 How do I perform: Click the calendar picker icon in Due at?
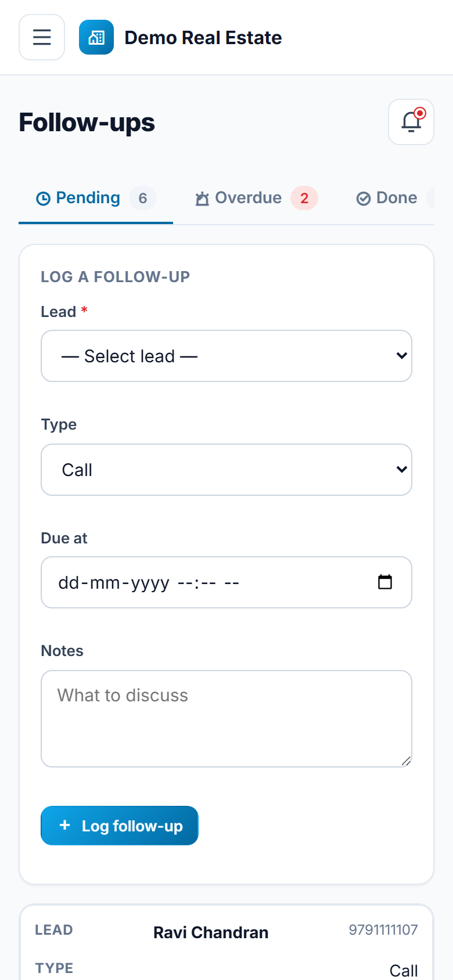click(x=385, y=582)
